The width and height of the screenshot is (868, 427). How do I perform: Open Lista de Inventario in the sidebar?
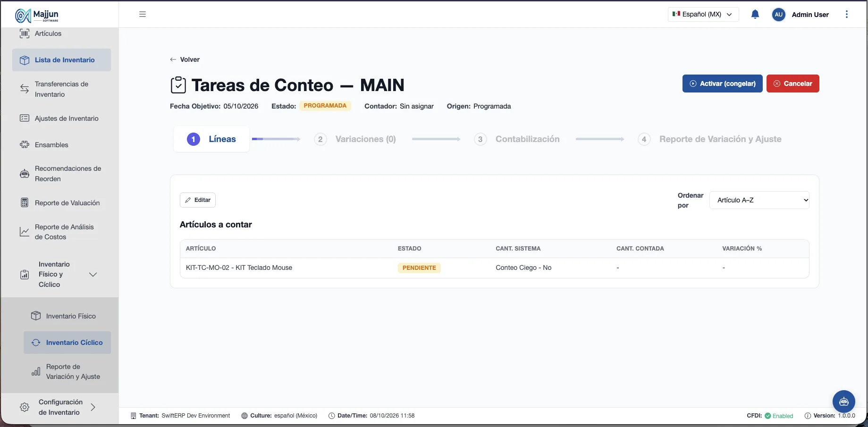point(62,60)
